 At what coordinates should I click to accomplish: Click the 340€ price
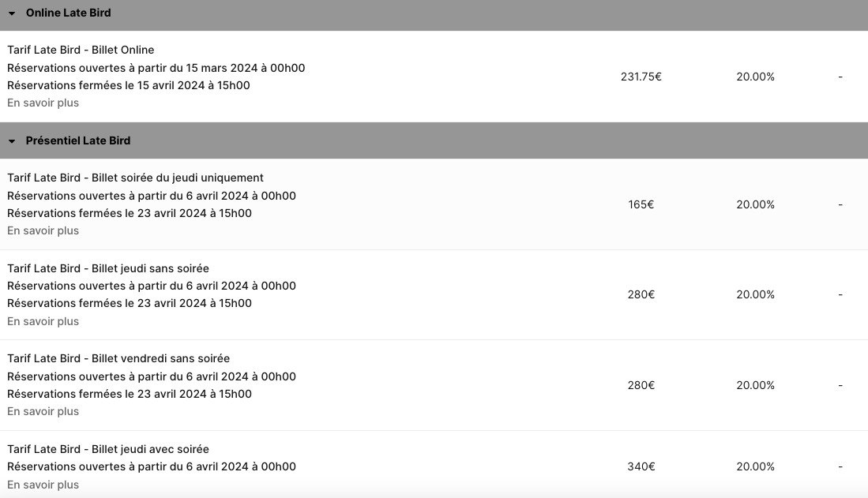point(641,466)
